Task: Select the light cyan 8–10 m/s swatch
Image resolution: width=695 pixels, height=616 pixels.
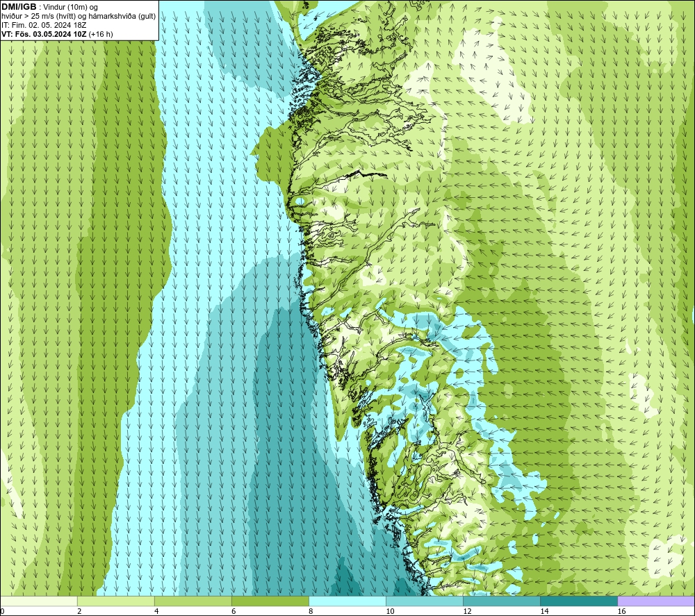Action: tap(347, 601)
